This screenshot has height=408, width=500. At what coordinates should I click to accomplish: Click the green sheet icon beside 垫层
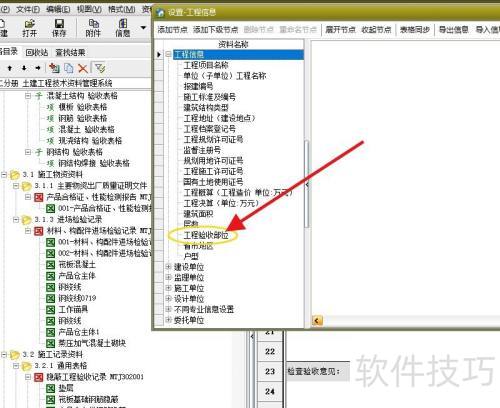pyautogui.click(x=50, y=388)
